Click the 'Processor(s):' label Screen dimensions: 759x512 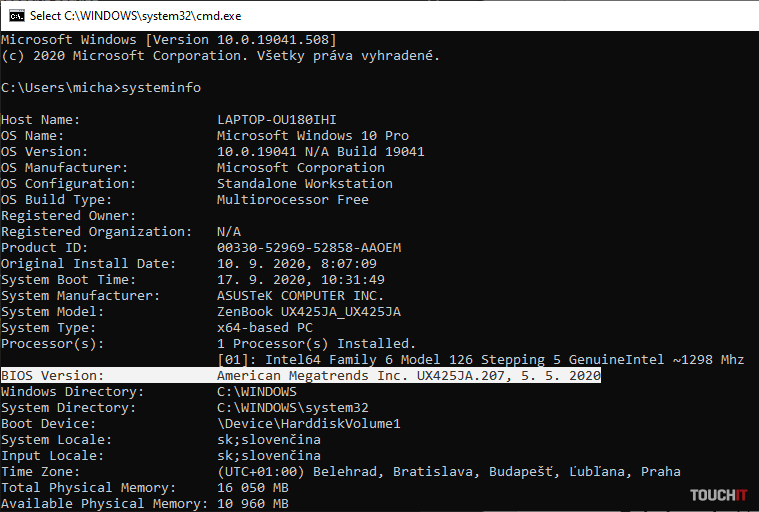coord(52,344)
